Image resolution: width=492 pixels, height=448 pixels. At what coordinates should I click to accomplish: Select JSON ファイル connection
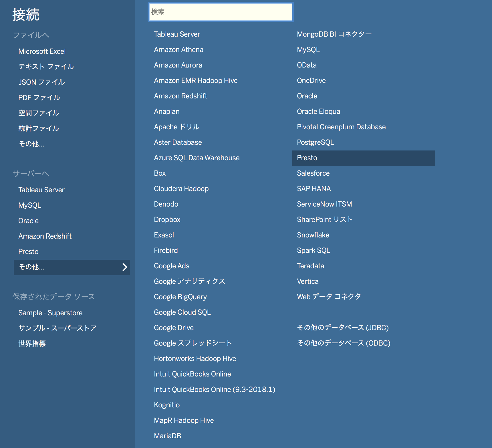pyautogui.click(x=41, y=82)
